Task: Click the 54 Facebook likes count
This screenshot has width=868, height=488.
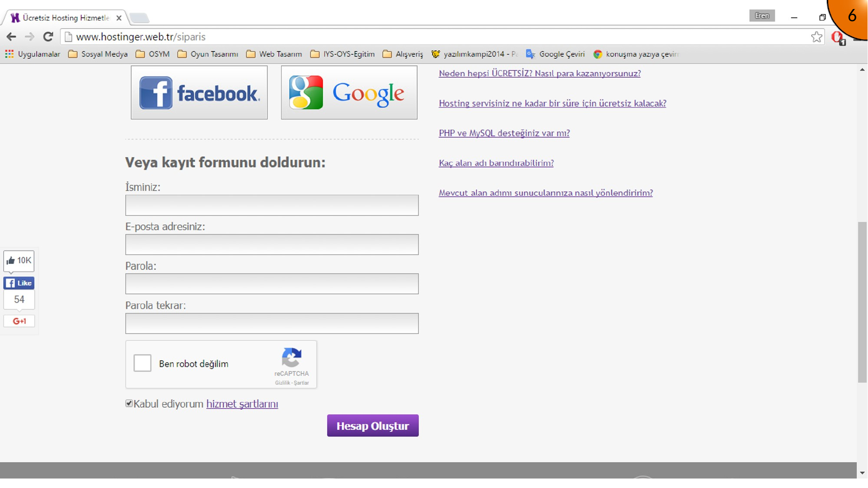Action: click(x=19, y=300)
